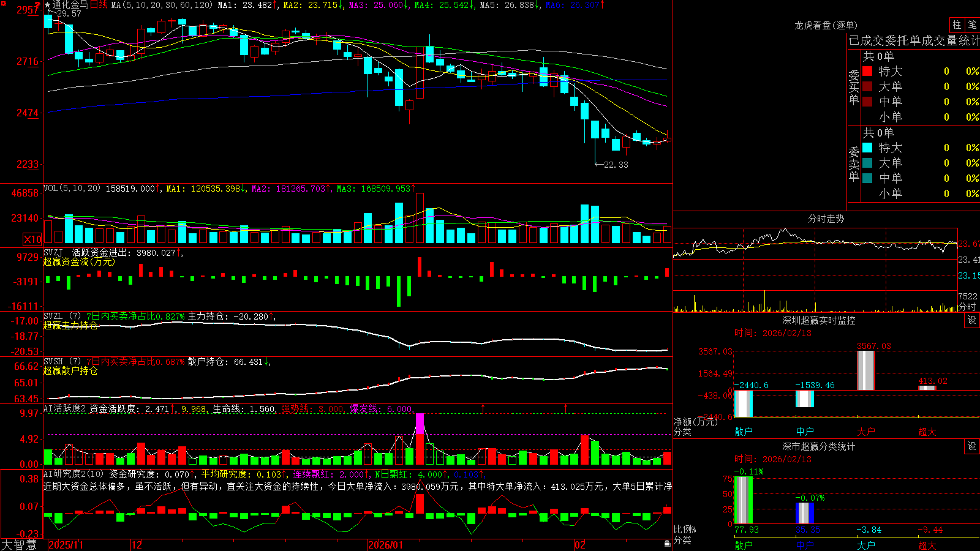Click the teal 委卖单 中单 swatch

coord(867,178)
